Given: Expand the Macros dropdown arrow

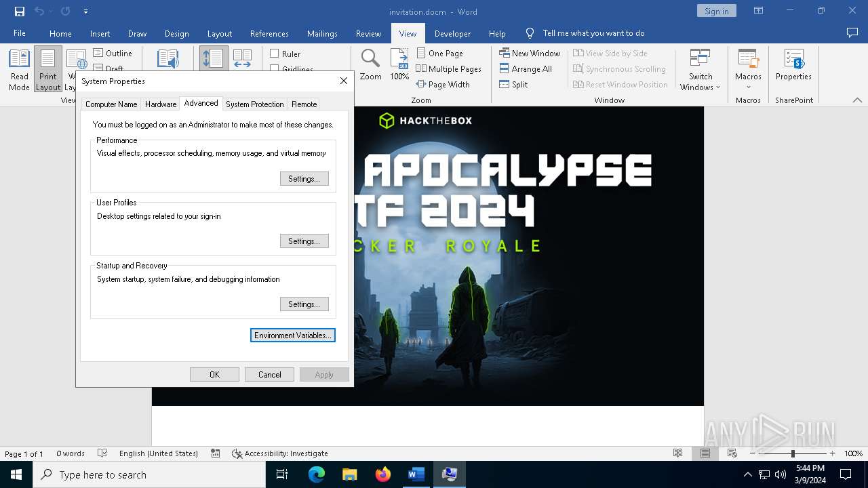Looking at the screenshot, I should [748, 87].
